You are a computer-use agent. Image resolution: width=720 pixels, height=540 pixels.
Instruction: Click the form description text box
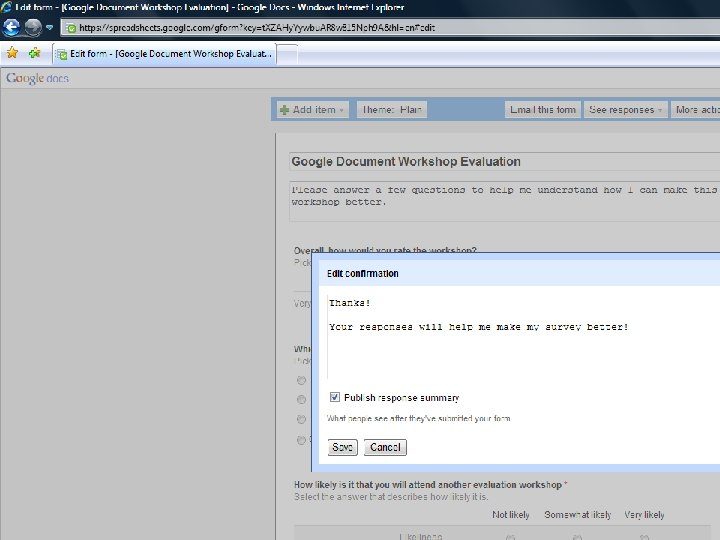click(x=505, y=201)
